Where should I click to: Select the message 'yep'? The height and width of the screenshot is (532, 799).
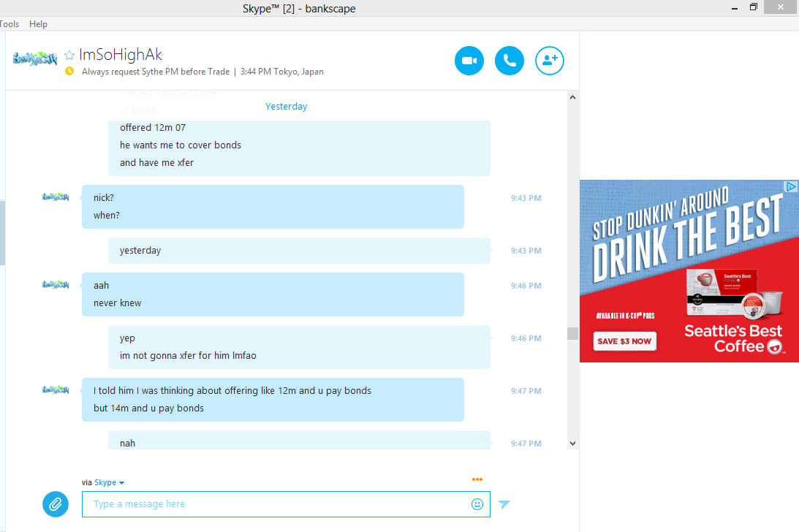click(x=127, y=338)
